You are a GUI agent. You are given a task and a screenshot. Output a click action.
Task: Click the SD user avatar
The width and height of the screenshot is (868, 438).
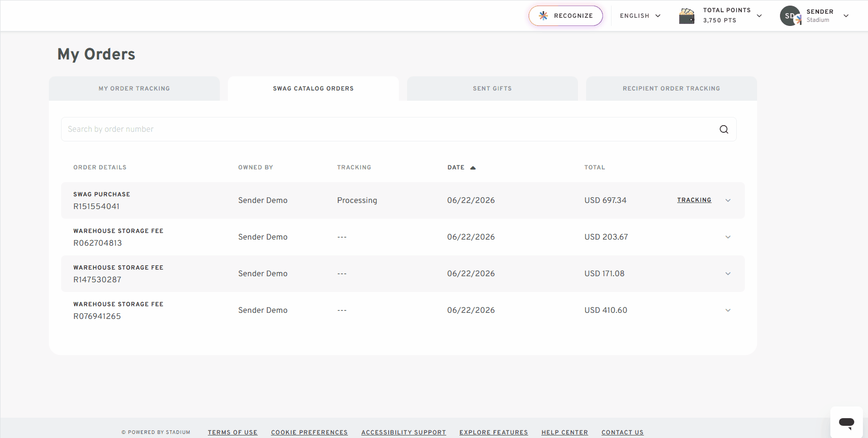pyautogui.click(x=790, y=16)
